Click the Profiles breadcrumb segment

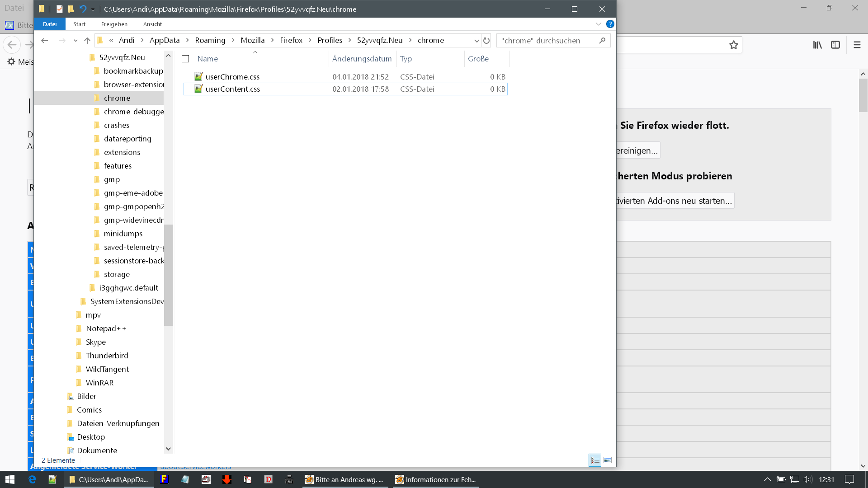tap(330, 40)
